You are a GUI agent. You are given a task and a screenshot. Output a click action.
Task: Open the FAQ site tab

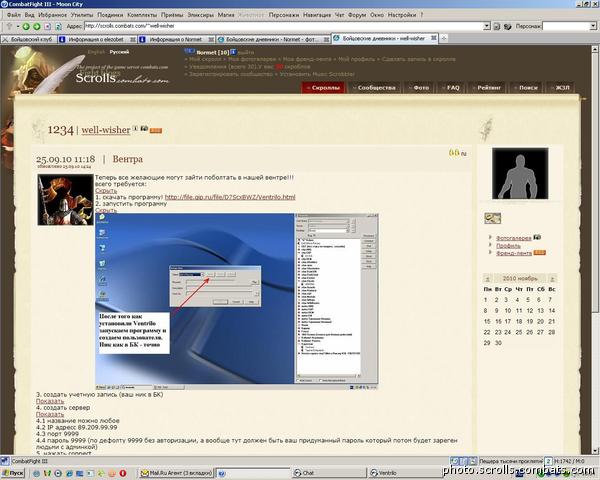coord(451,88)
